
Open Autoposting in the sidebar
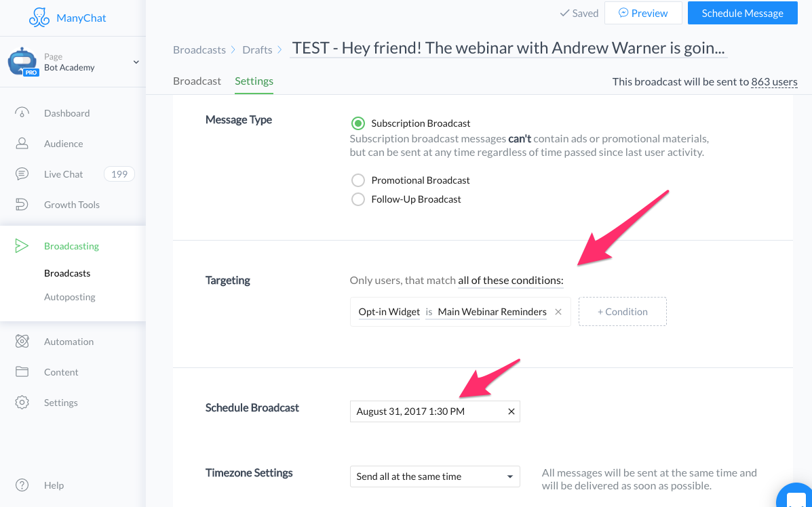click(x=70, y=297)
